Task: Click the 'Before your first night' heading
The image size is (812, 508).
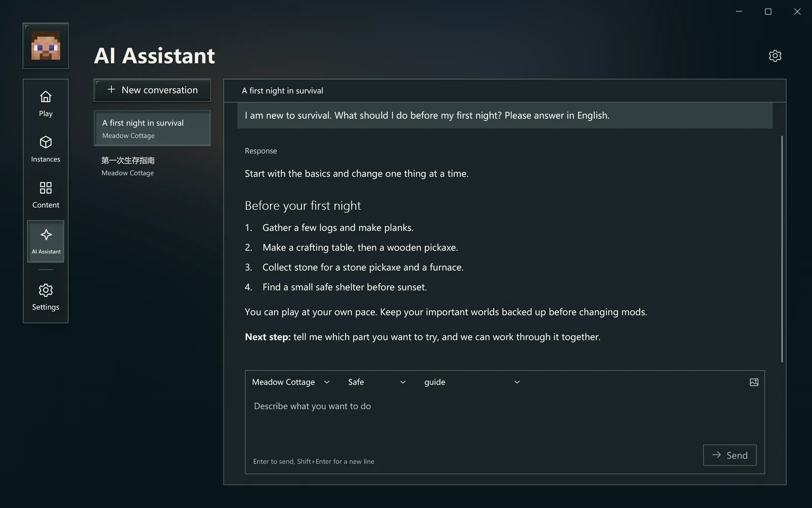Action: (x=303, y=206)
